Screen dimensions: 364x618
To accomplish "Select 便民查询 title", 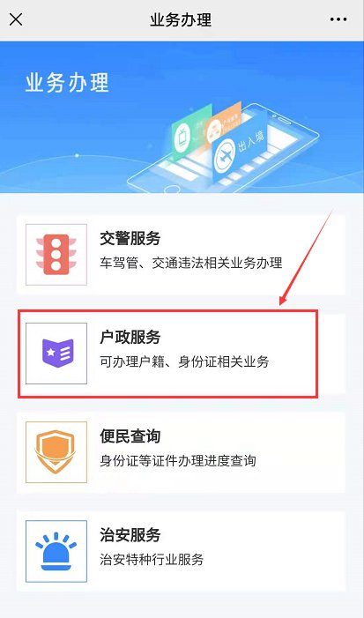I will (130, 436).
